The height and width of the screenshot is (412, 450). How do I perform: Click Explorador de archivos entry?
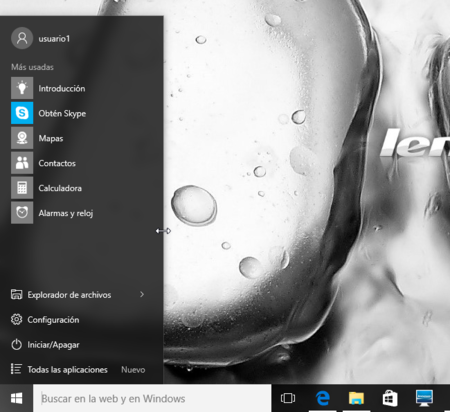tap(61, 295)
